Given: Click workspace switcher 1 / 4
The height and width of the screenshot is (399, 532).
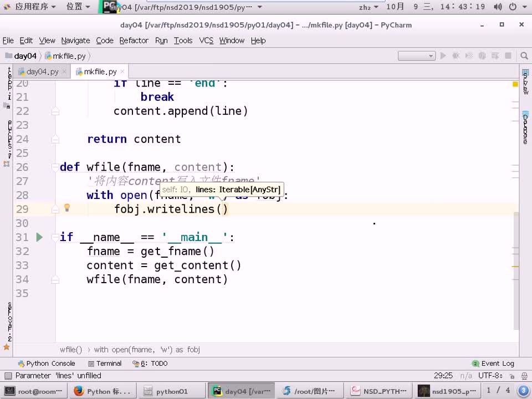Looking at the screenshot, I should pos(498,391).
